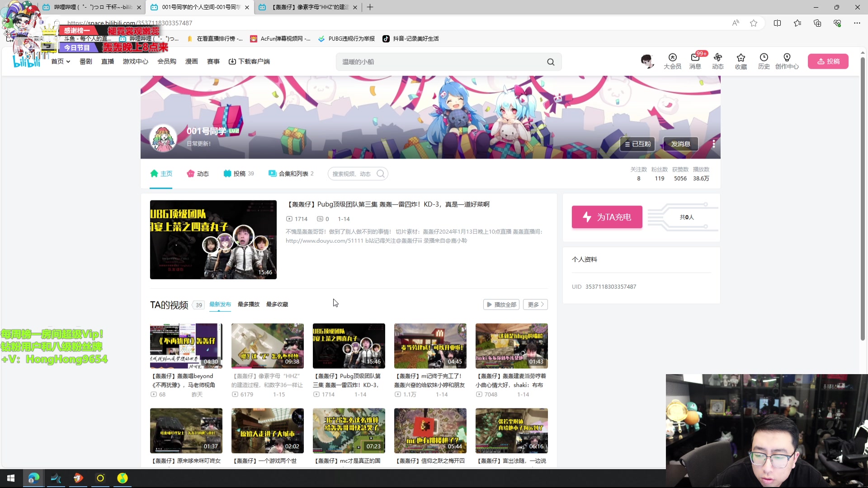Click vertical three-dot menu on profile banner
The height and width of the screenshot is (488, 868).
click(x=713, y=144)
